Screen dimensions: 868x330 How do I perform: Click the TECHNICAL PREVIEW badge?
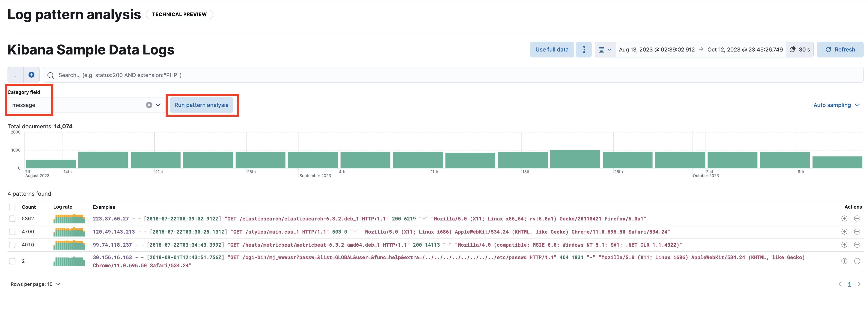click(179, 14)
